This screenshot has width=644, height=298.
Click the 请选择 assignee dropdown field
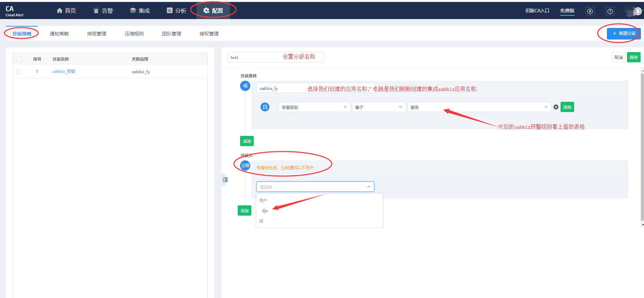point(315,187)
